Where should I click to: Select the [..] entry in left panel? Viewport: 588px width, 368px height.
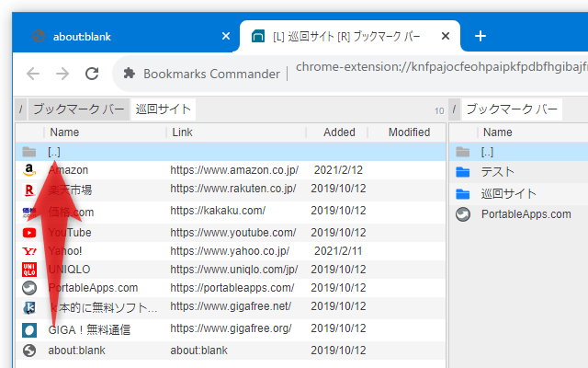tap(54, 152)
